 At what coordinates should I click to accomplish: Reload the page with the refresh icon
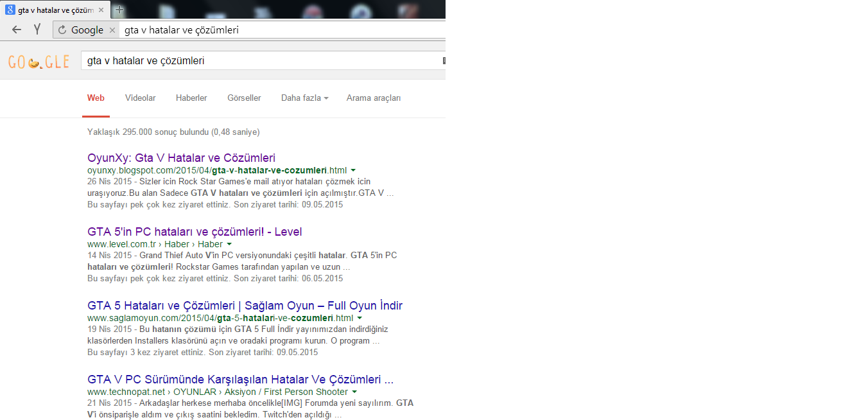62,30
